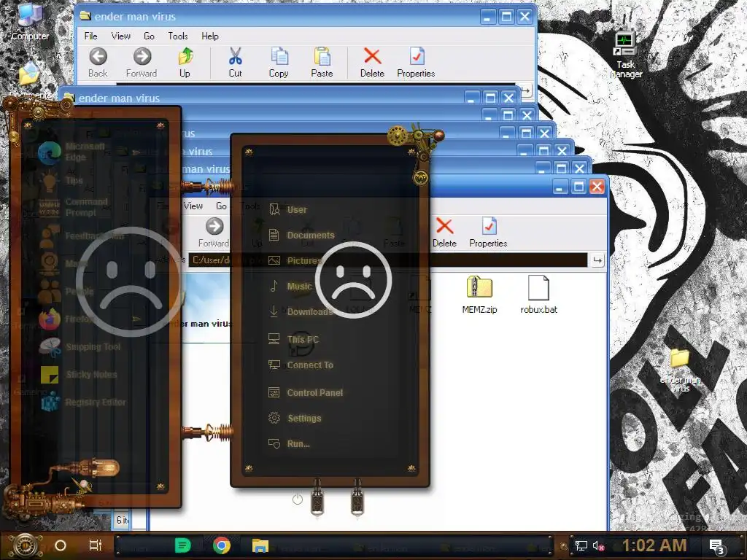Click Forward arrow in the front window
The width and height of the screenshot is (747, 560).
(214, 233)
